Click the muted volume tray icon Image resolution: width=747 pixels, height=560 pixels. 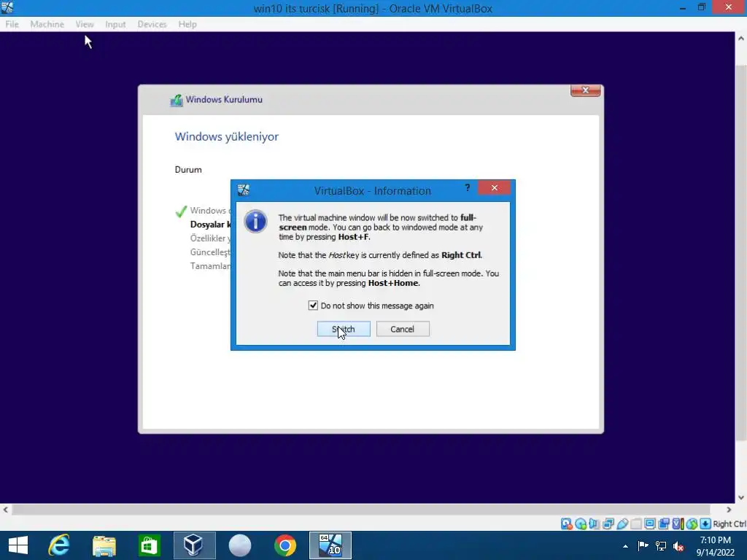click(678, 545)
